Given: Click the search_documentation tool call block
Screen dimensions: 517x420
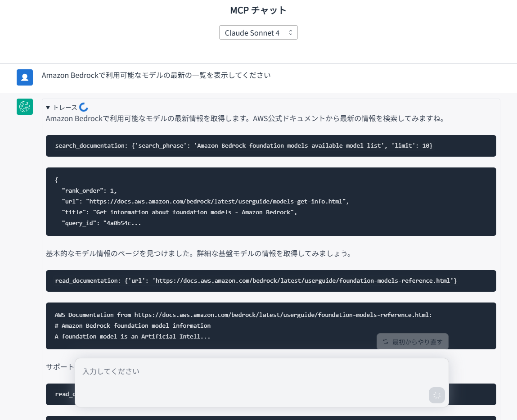Looking at the screenshot, I should (271, 146).
